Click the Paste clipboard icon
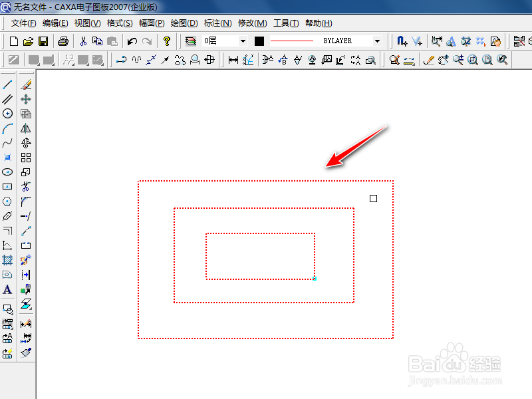 (112, 41)
